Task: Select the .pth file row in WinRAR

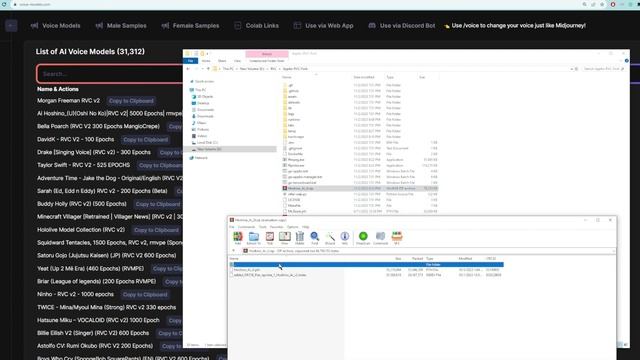Action: (x=366, y=270)
